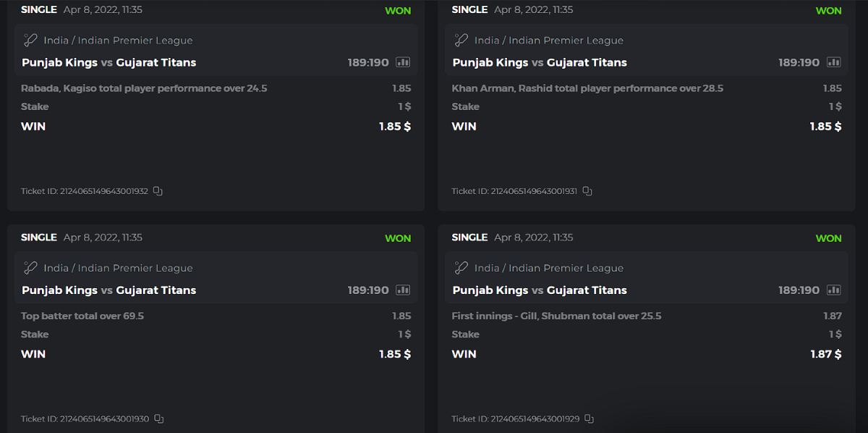
Task: Open match statistics icon in Rabada bet card
Action: coord(403,62)
